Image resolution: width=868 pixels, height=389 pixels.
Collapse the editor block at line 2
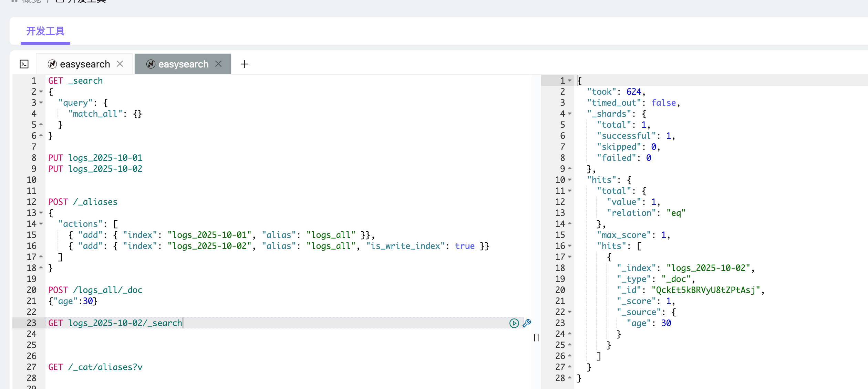click(x=41, y=92)
